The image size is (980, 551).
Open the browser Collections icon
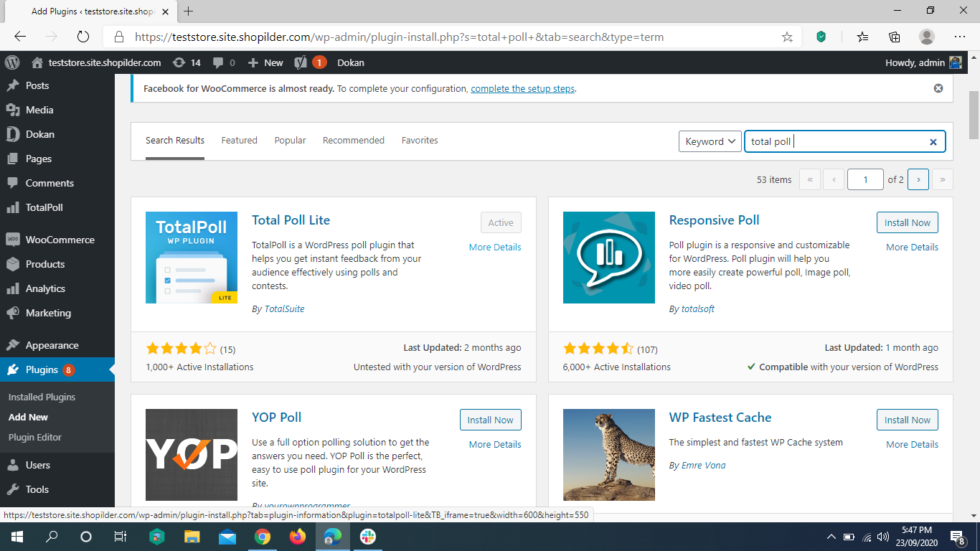[895, 37]
